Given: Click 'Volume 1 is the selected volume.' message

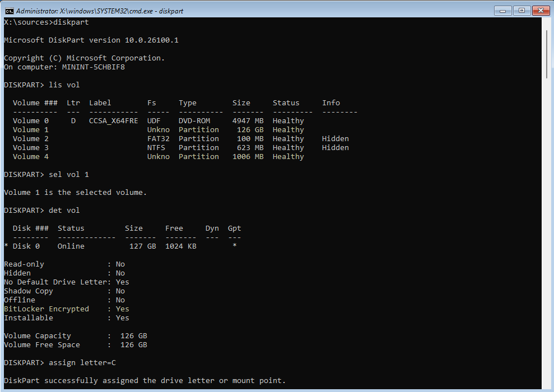Looking at the screenshot, I should 75,193.
